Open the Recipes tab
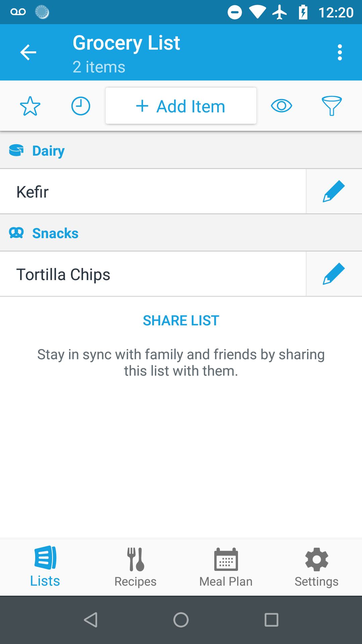Viewport: 362px width, 644px height. pos(135,567)
